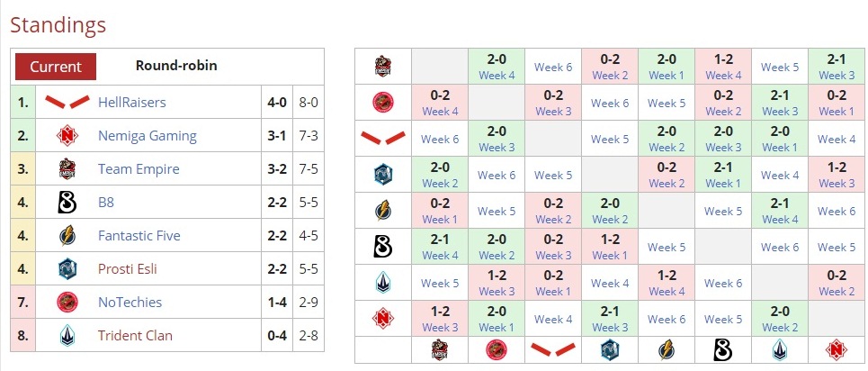Open the Team Empire name link in standings

coord(139,169)
